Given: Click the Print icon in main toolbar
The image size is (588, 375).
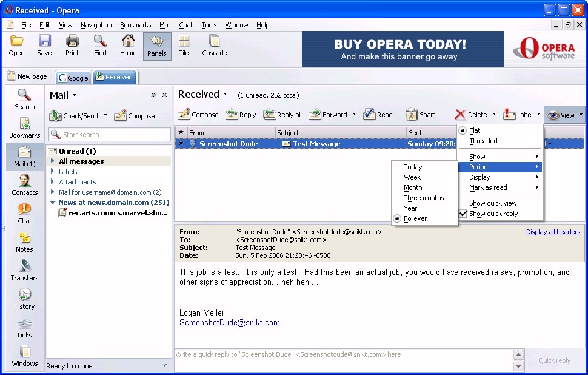Looking at the screenshot, I should [x=72, y=41].
